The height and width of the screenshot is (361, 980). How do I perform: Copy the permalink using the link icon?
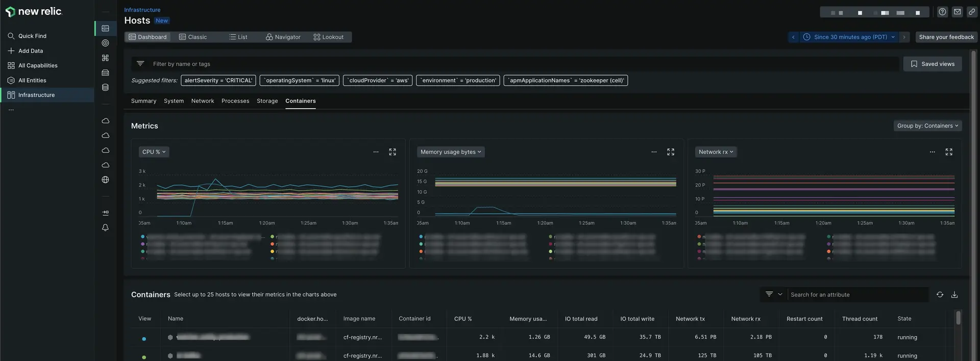(971, 12)
